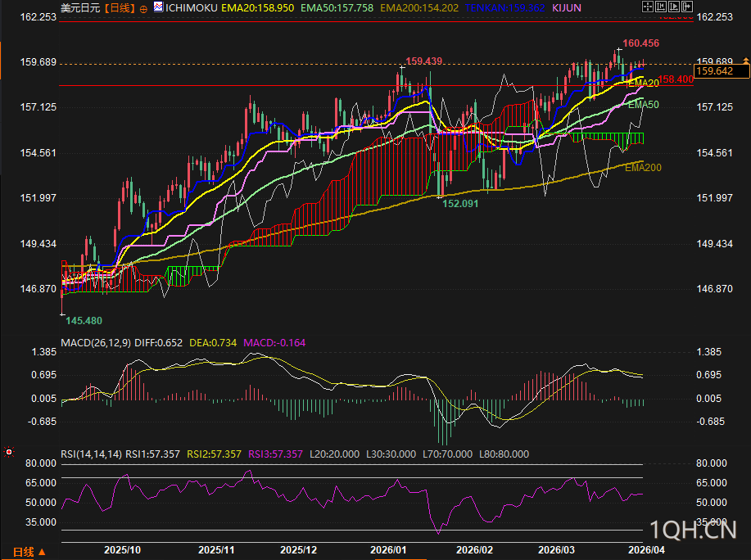The height and width of the screenshot is (560, 751).
Task: Click the 2025/11 date on time axis
Action: 216,550
